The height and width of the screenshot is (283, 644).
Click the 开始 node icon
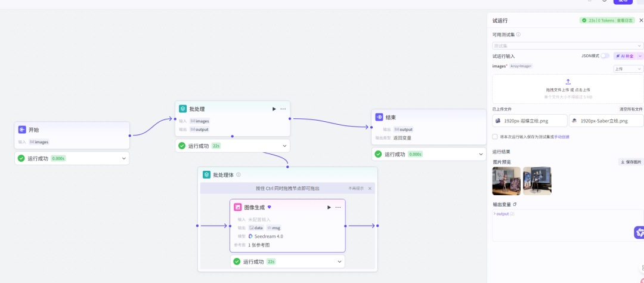point(22,130)
